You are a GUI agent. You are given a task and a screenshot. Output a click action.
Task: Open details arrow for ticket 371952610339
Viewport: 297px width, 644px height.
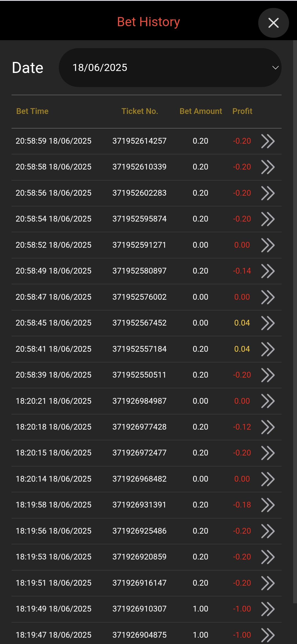tap(268, 167)
